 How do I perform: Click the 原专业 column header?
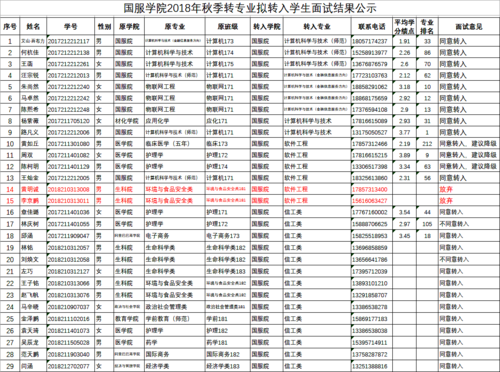click(x=175, y=26)
